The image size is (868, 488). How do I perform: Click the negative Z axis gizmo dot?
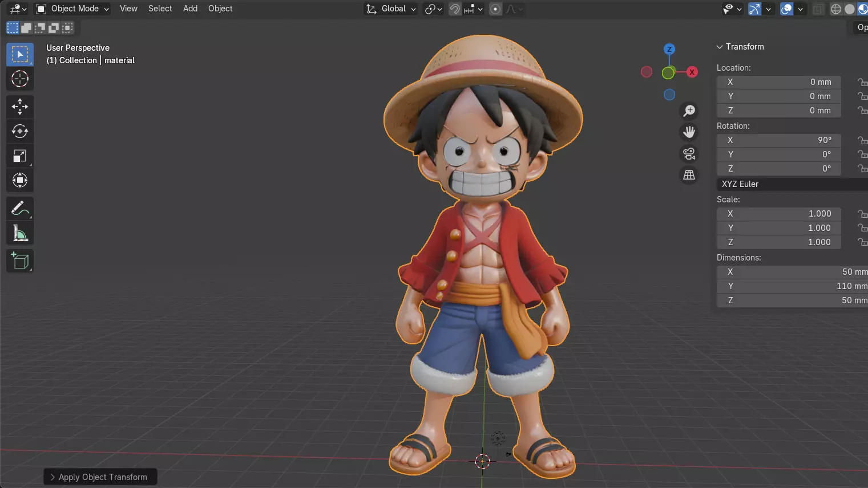[669, 95]
